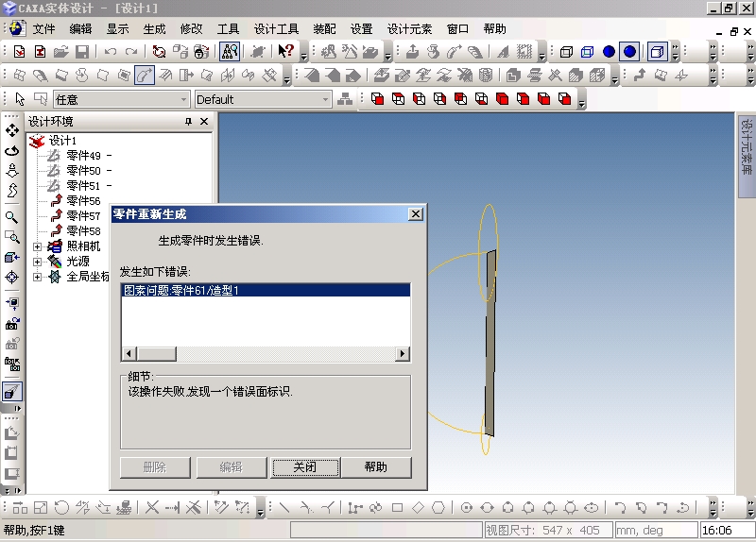Open the 设计元素 menu
The height and width of the screenshot is (542, 756).
[x=409, y=29]
